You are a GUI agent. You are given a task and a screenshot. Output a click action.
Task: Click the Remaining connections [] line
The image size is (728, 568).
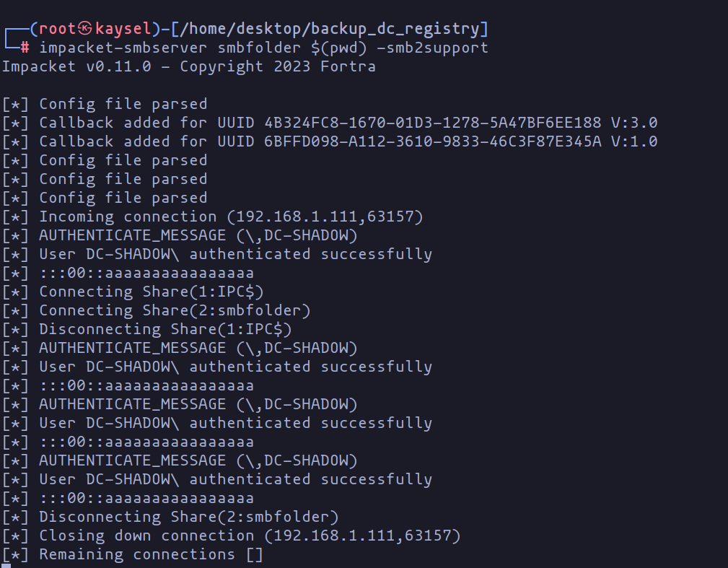(x=151, y=554)
